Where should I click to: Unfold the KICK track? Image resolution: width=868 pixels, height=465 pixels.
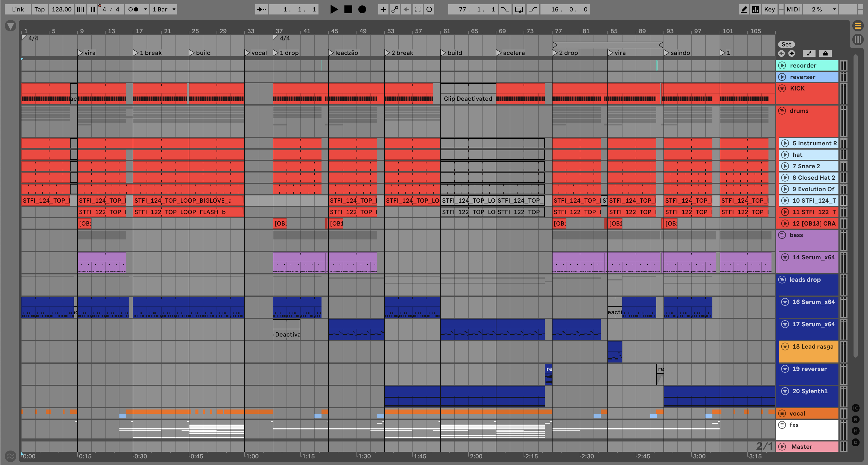[x=782, y=88]
